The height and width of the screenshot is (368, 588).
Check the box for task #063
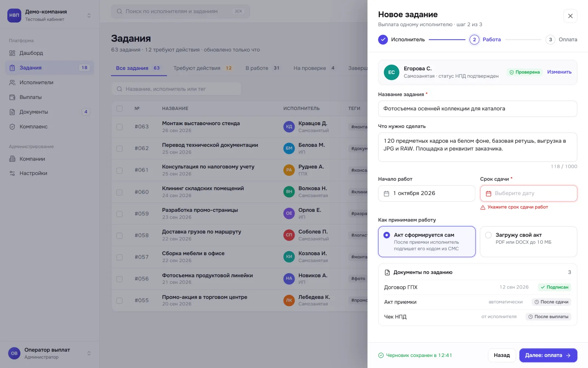[119, 127]
